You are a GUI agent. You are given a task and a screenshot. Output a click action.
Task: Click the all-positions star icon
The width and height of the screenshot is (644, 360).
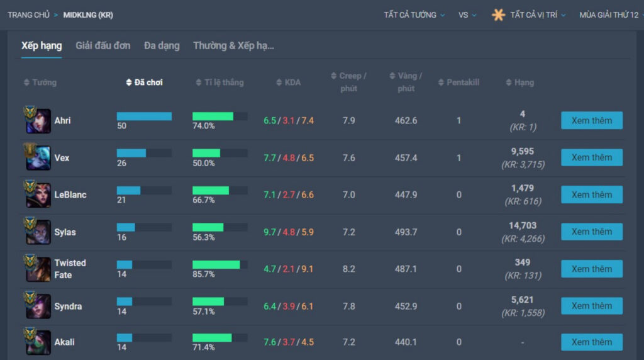(x=498, y=15)
